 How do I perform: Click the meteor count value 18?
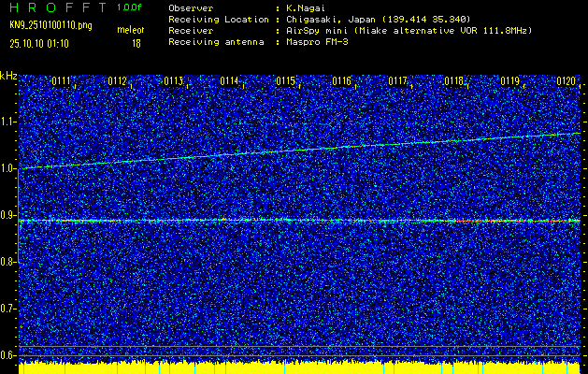click(136, 43)
